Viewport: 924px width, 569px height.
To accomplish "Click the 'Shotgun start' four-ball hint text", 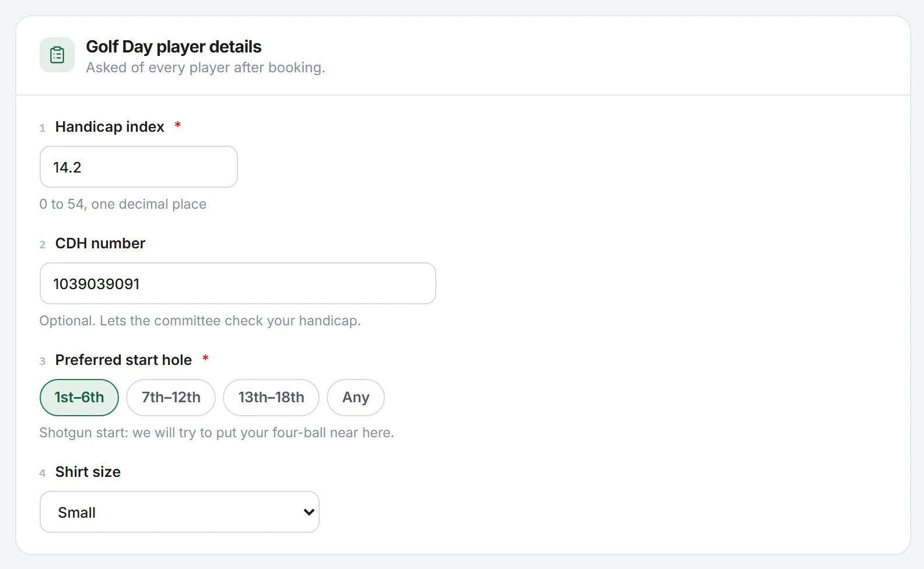I will tap(216, 433).
